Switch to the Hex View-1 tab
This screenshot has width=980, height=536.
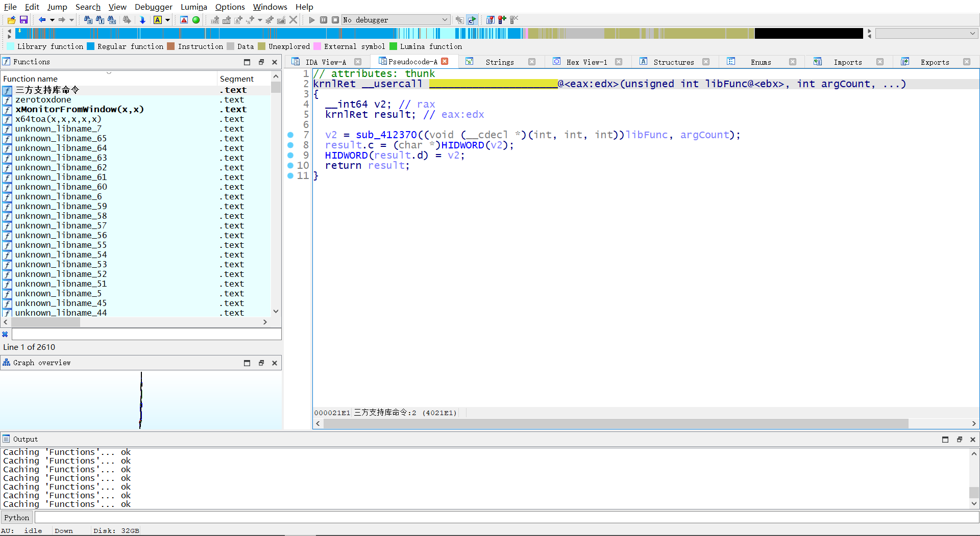coord(587,62)
